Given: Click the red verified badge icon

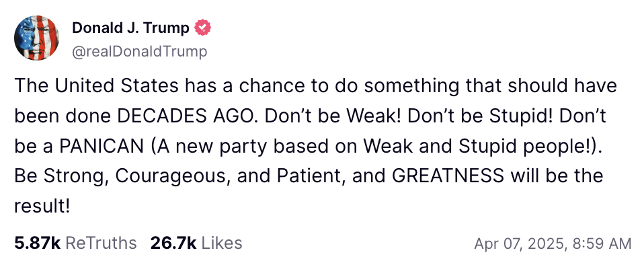Looking at the screenshot, I should pyautogui.click(x=202, y=28).
